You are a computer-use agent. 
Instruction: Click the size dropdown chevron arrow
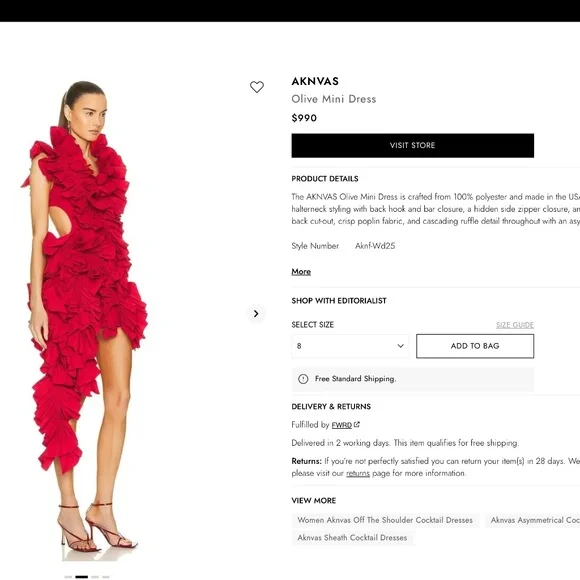click(x=400, y=346)
